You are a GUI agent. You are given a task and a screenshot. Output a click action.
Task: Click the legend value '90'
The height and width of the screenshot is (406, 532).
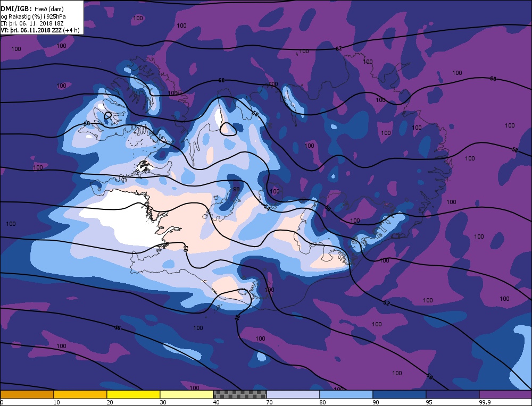coord(376,402)
